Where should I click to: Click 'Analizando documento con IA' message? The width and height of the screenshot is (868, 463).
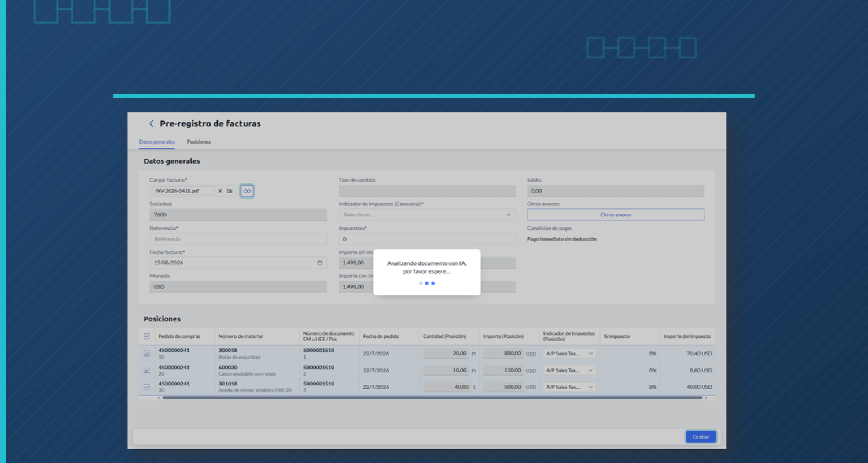click(x=426, y=267)
